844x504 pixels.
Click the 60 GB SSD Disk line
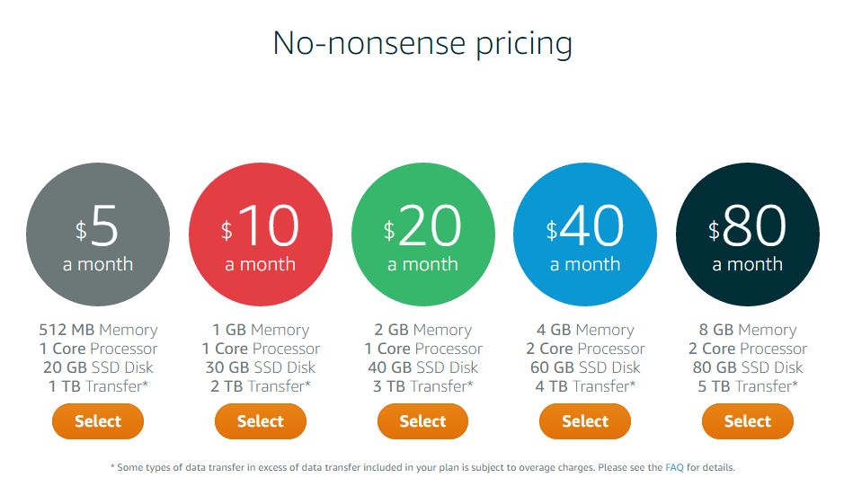pos(585,367)
